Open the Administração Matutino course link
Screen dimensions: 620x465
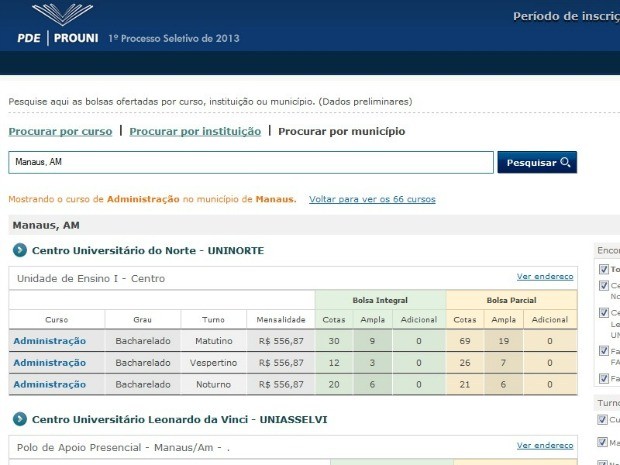coord(49,341)
